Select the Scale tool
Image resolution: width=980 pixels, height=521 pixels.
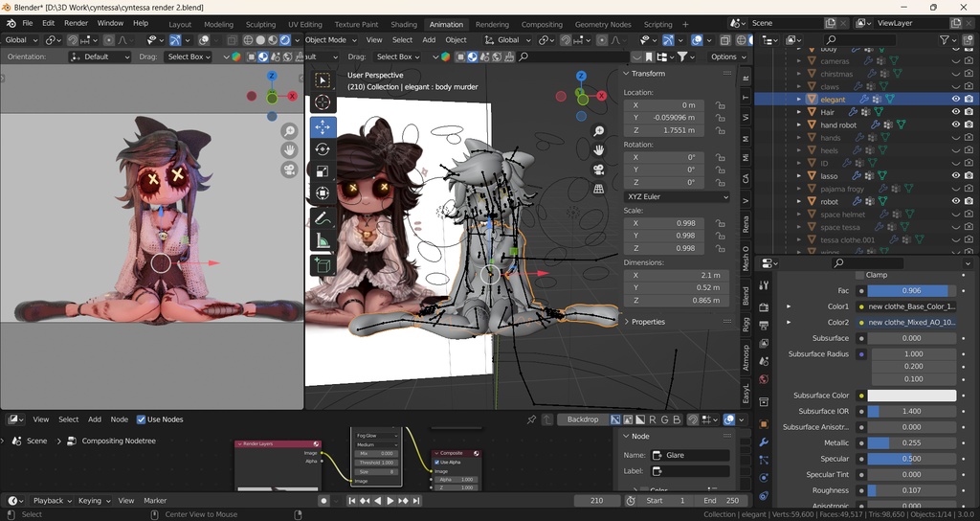[x=323, y=171]
